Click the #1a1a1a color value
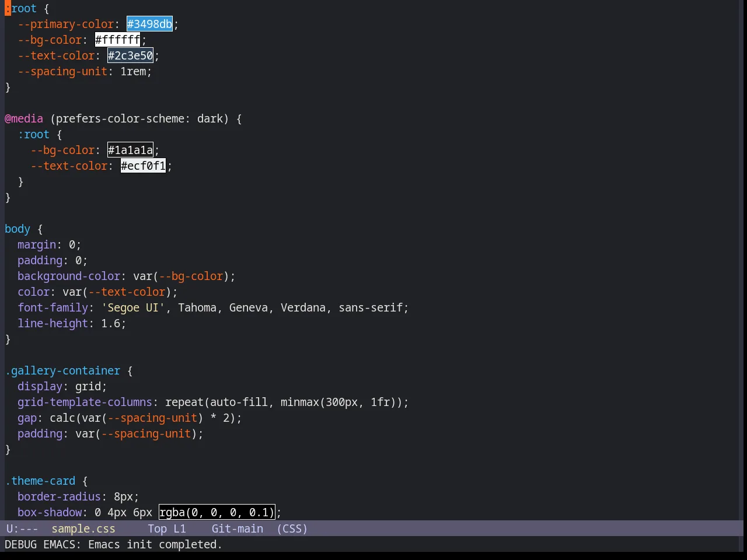 coord(130,150)
